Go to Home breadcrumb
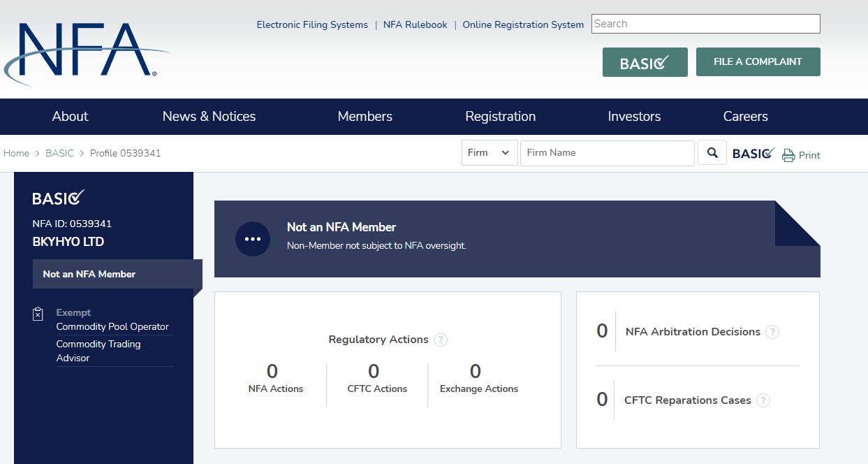 pos(16,153)
